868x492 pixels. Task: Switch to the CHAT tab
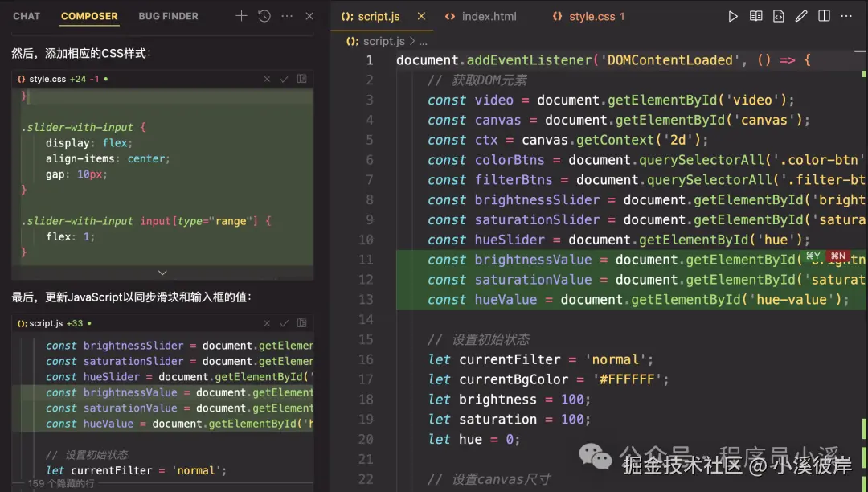pos(27,16)
